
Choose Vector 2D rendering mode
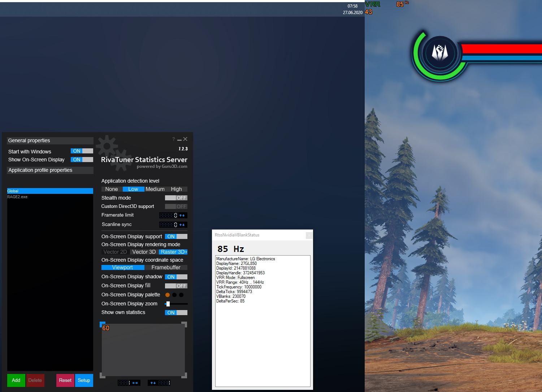[115, 252]
